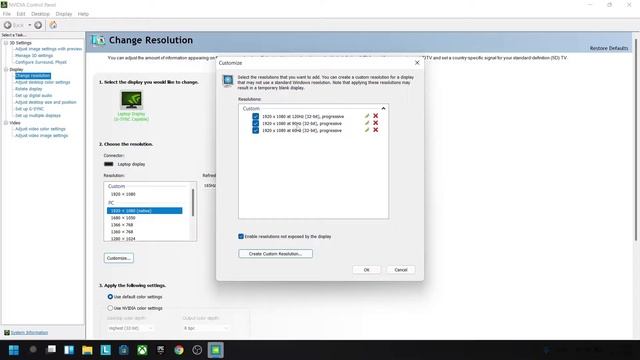Select Manage 3D settings in tree

click(34, 56)
